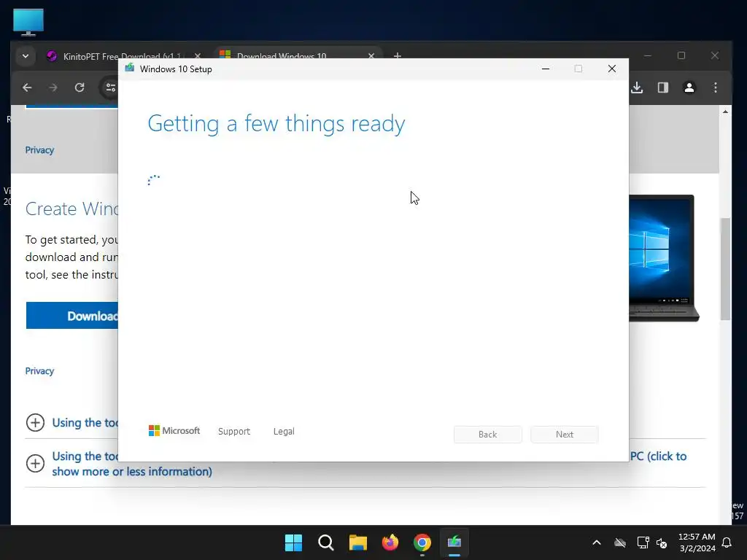Close the KinitoPET tab
747x560 pixels.
click(198, 56)
